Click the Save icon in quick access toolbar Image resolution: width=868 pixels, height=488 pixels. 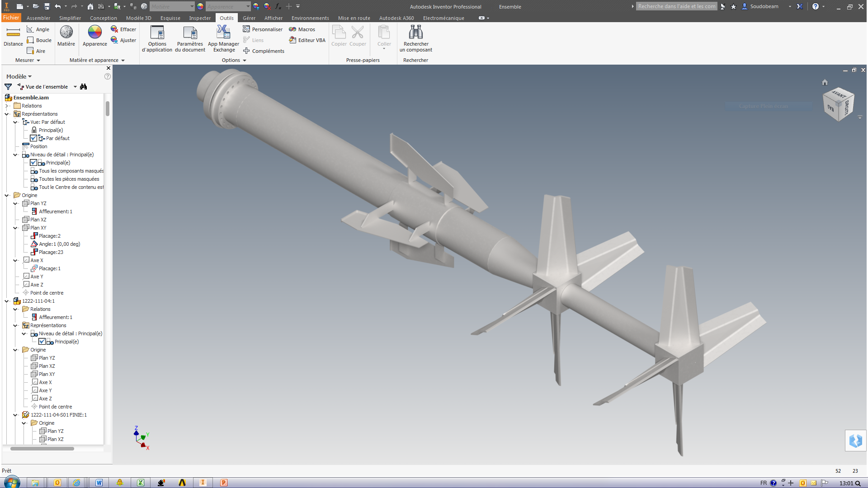click(x=47, y=6)
